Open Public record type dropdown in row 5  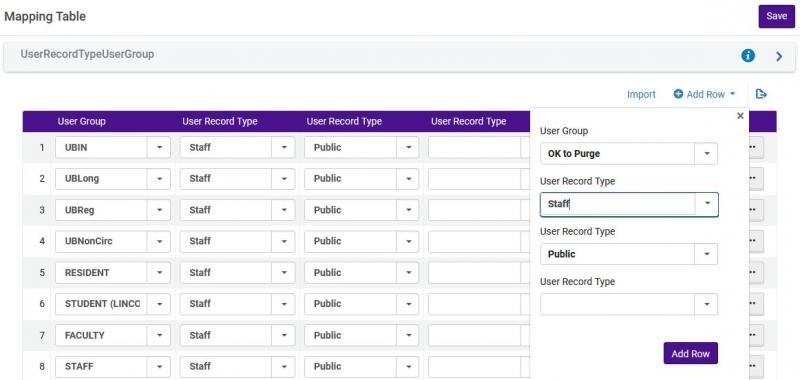[x=408, y=273]
